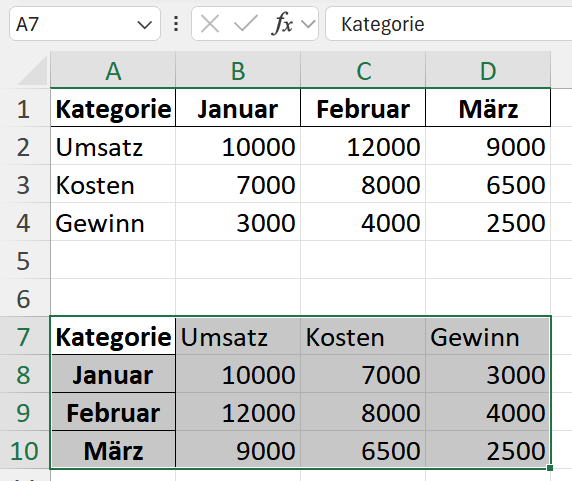Click the fill handle at selection corner
This screenshot has width=572, height=481.
click(550, 468)
